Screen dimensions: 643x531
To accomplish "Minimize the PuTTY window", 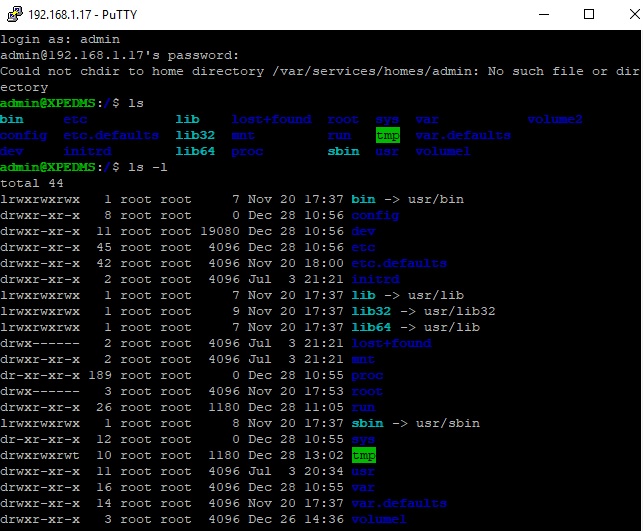I will click(544, 14).
